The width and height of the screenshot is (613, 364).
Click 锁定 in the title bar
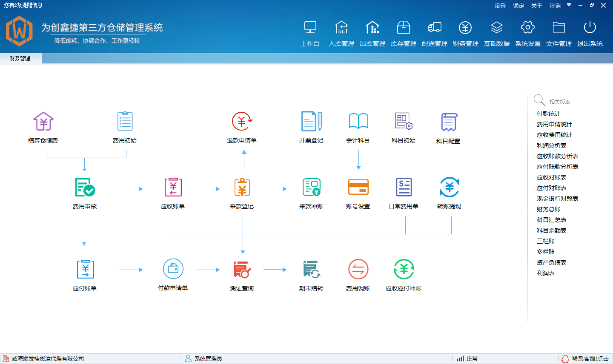tap(518, 6)
